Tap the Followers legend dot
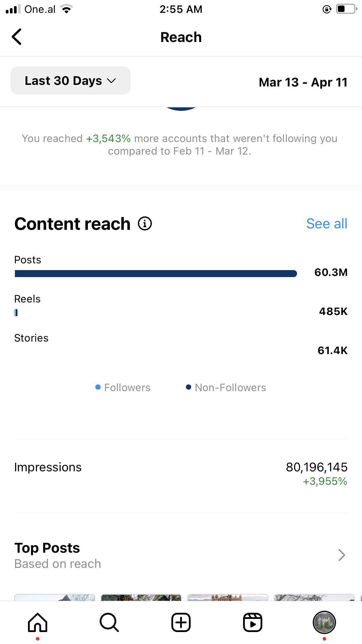 coord(98,387)
